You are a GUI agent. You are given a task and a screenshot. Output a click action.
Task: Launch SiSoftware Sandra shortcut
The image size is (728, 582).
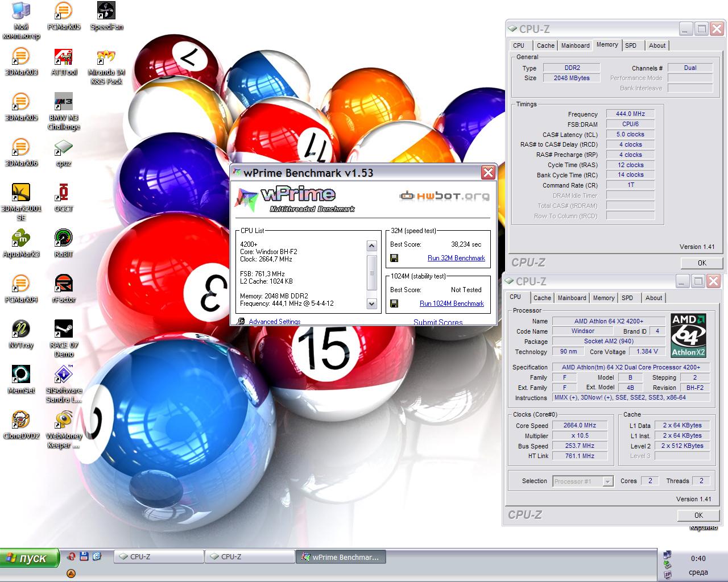[x=64, y=384]
